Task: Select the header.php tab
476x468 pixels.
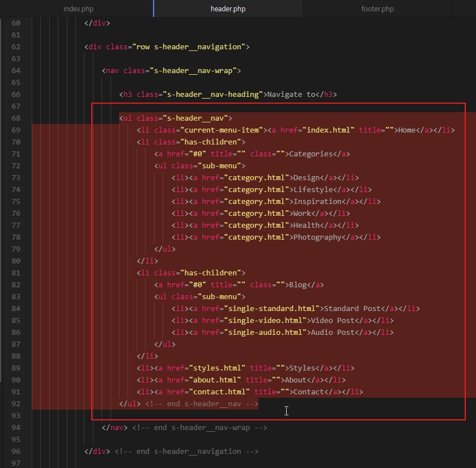Action: click(x=228, y=9)
